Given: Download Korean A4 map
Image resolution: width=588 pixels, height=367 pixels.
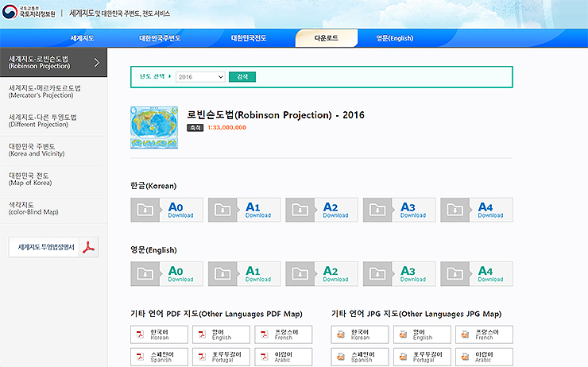Looking at the screenshot, I should click(477, 210).
